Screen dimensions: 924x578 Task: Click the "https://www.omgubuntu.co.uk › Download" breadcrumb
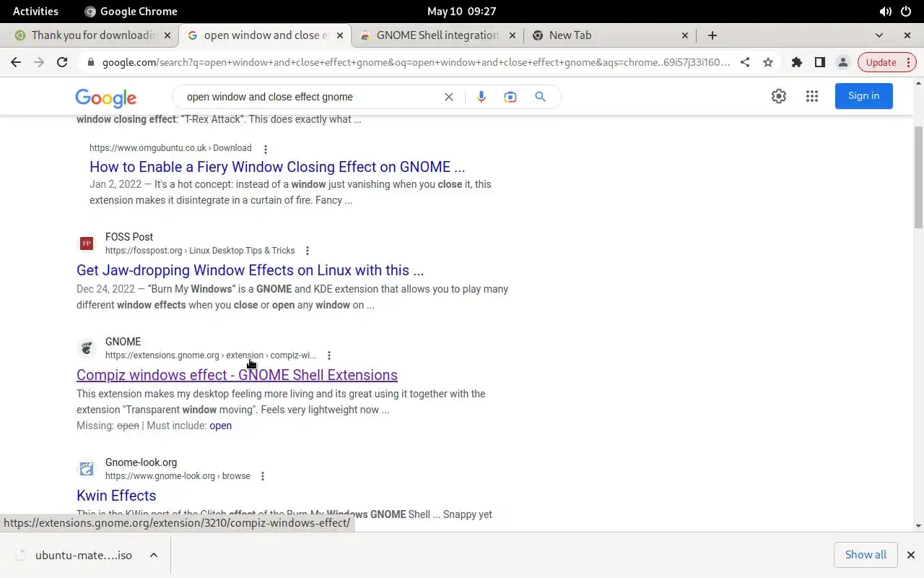pyautogui.click(x=170, y=148)
